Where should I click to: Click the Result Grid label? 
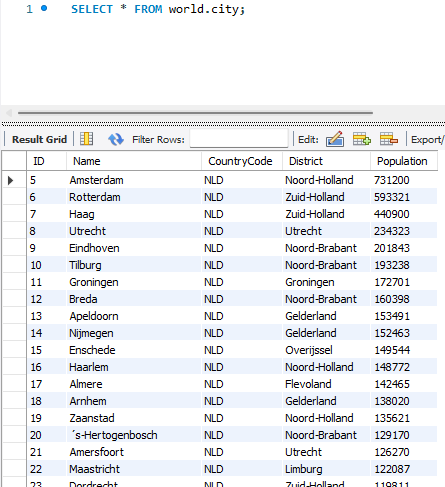(40, 139)
